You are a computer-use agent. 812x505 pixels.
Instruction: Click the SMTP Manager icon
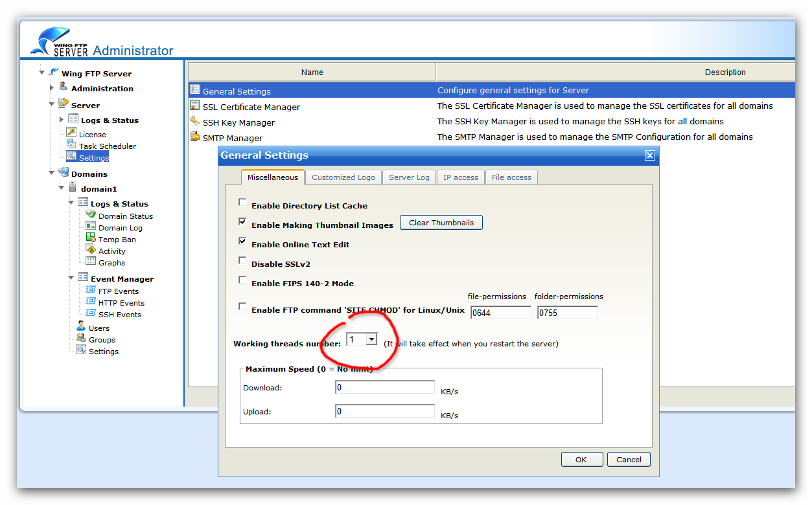(x=195, y=137)
